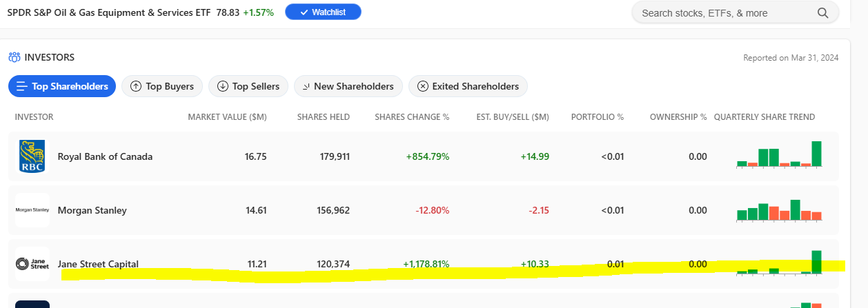Click the 78.83 price value

[x=227, y=12]
